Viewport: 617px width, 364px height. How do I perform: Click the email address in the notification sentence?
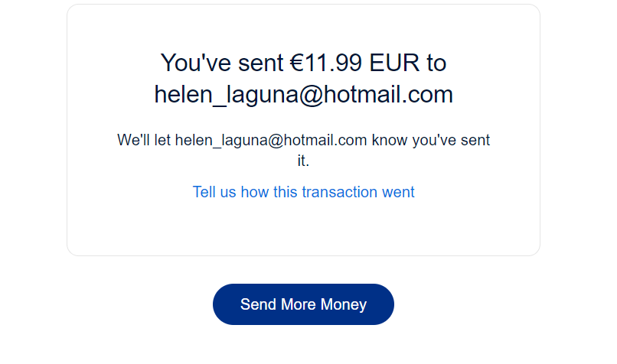coord(271,141)
